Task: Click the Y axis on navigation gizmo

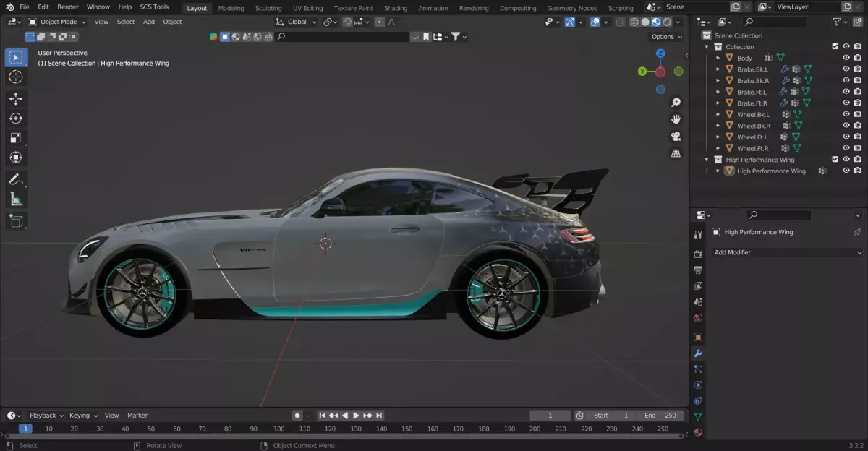Action: [642, 72]
